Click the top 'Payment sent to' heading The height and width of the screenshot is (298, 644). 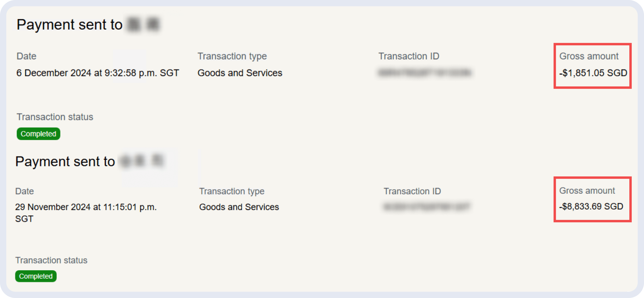point(69,25)
